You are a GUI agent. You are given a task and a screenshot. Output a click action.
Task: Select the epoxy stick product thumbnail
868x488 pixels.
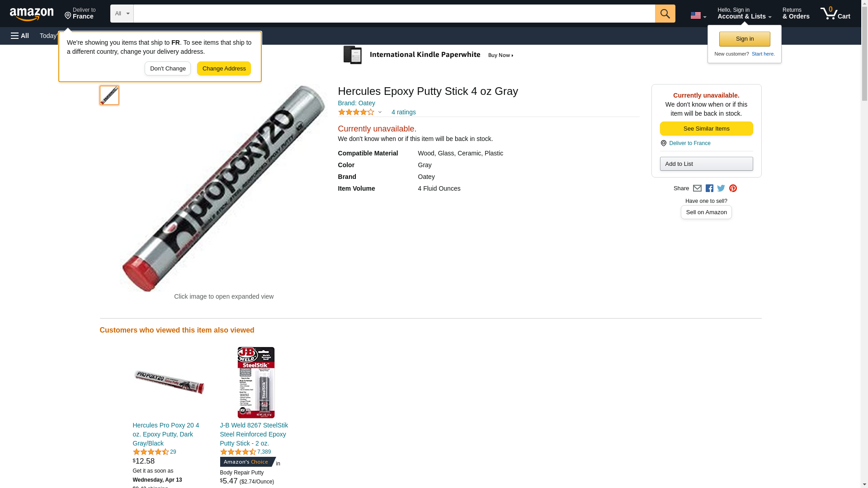(x=109, y=95)
